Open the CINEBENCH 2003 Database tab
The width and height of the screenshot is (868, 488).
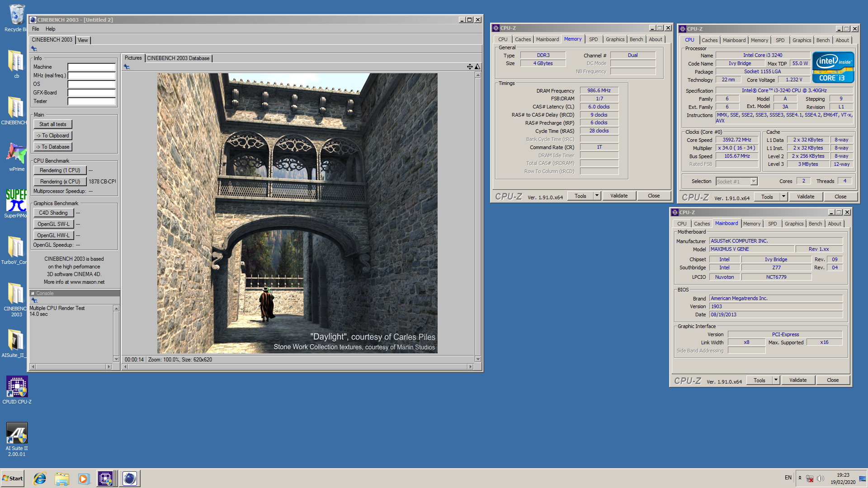[178, 58]
